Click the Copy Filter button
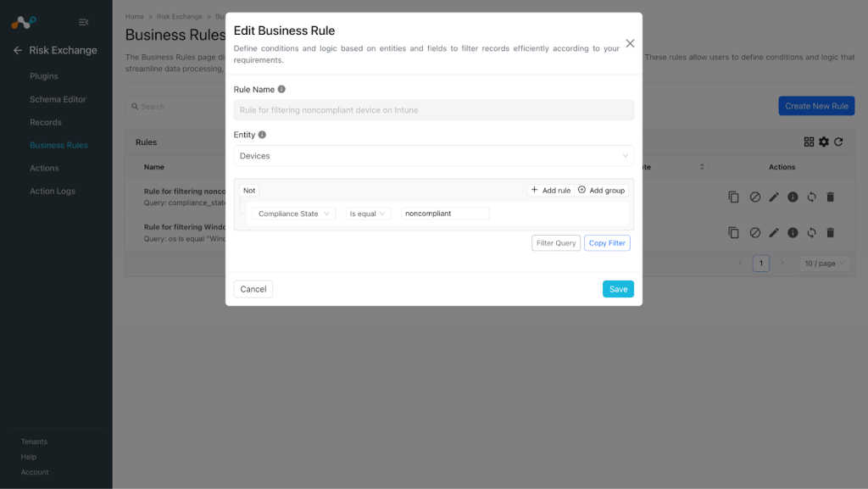 [x=607, y=243]
